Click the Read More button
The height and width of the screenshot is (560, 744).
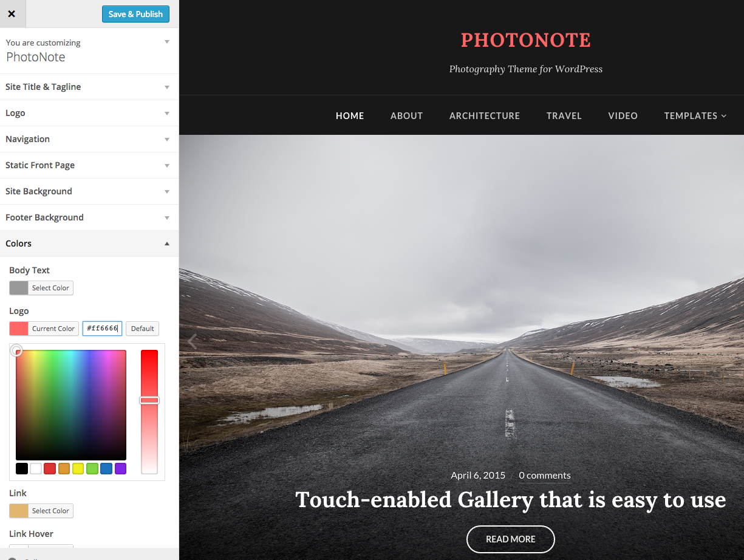[x=511, y=539]
